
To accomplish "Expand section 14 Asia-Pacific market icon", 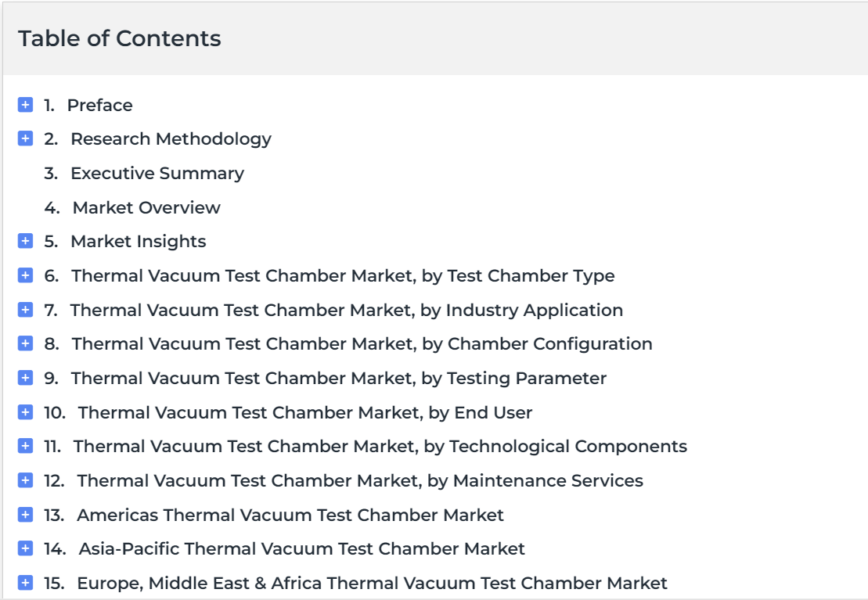I will coord(26,548).
